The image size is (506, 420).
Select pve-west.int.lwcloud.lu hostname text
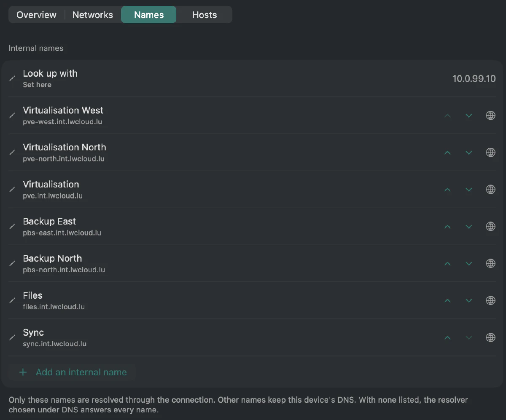click(x=62, y=122)
